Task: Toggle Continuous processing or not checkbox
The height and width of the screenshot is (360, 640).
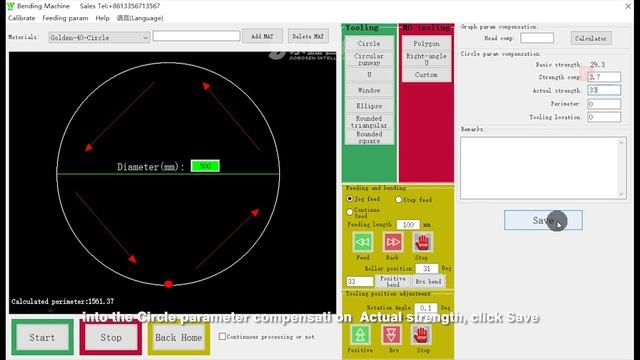Action: (222, 336)
